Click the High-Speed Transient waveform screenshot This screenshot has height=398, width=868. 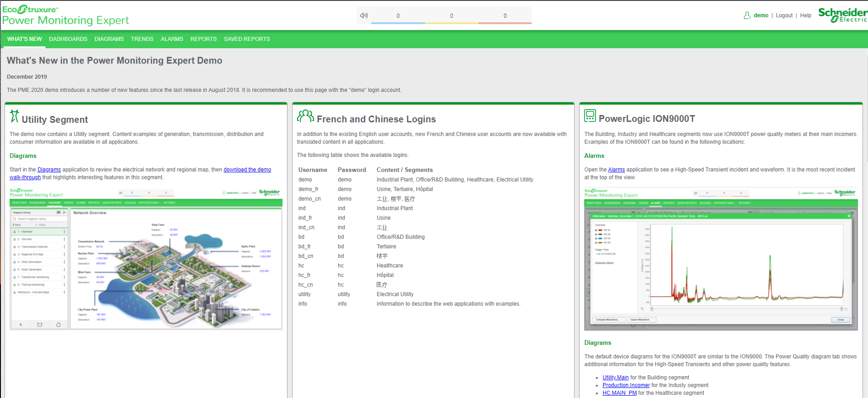point(721,259)
